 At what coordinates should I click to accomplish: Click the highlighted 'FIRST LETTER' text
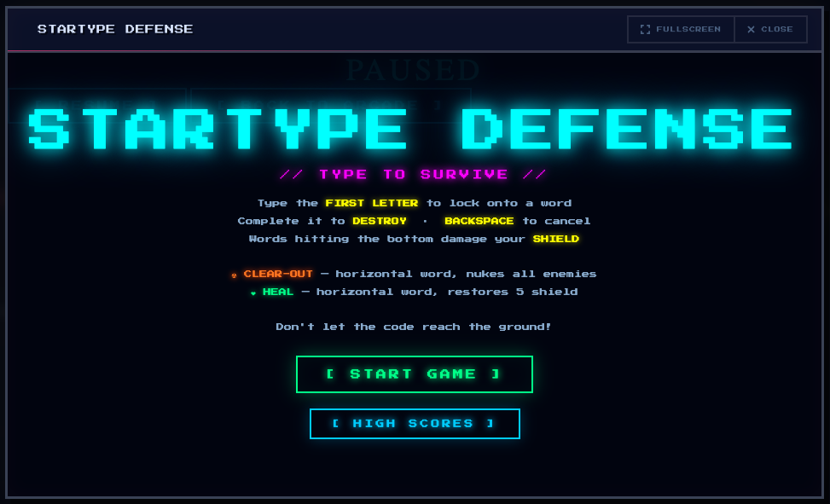coord(372,203)
